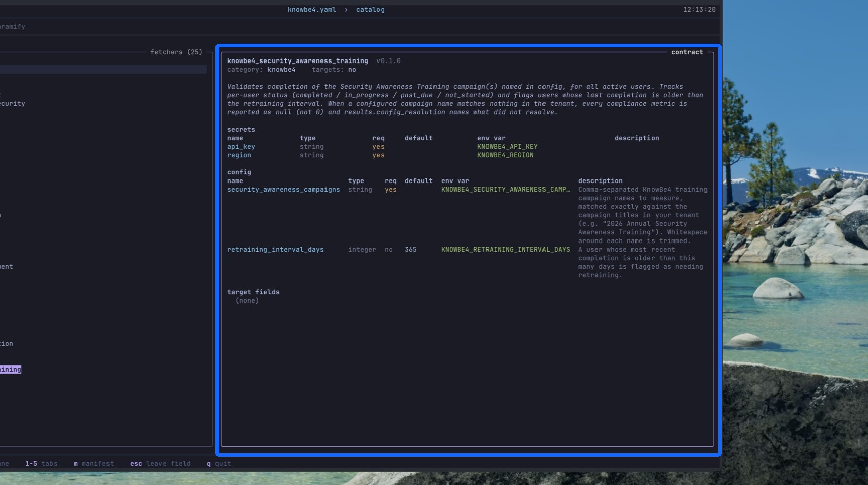Click the contract panel title
This screenshot has width=868, height=485.
point(687,52)
